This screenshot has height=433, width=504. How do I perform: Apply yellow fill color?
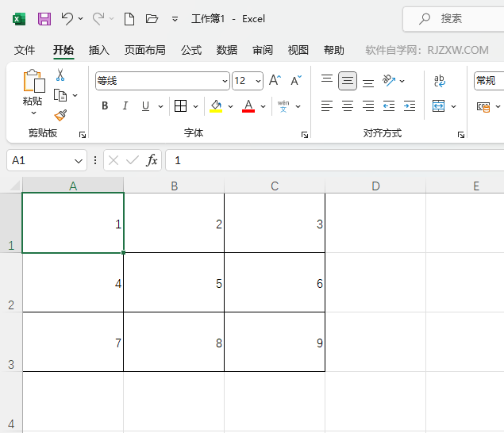(216, 105)
